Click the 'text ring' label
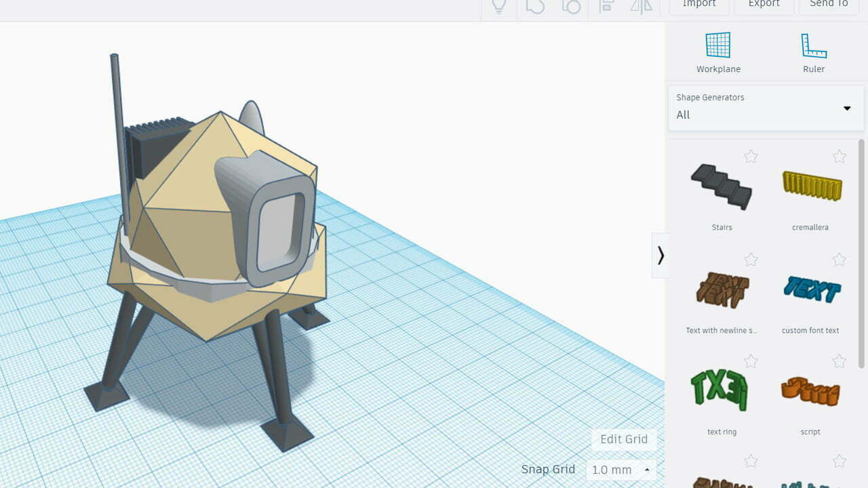The width and height of the screenshot is (868, 488). (x=722, y=432)
